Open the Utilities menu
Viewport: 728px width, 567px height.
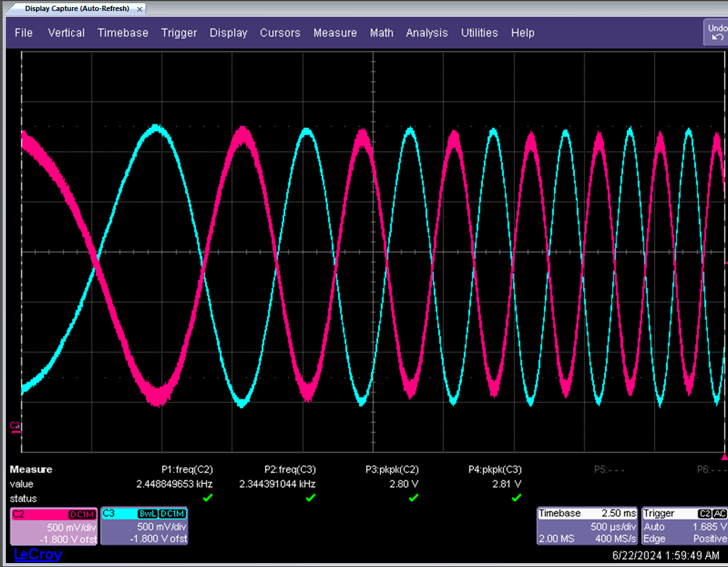[479, 33]
